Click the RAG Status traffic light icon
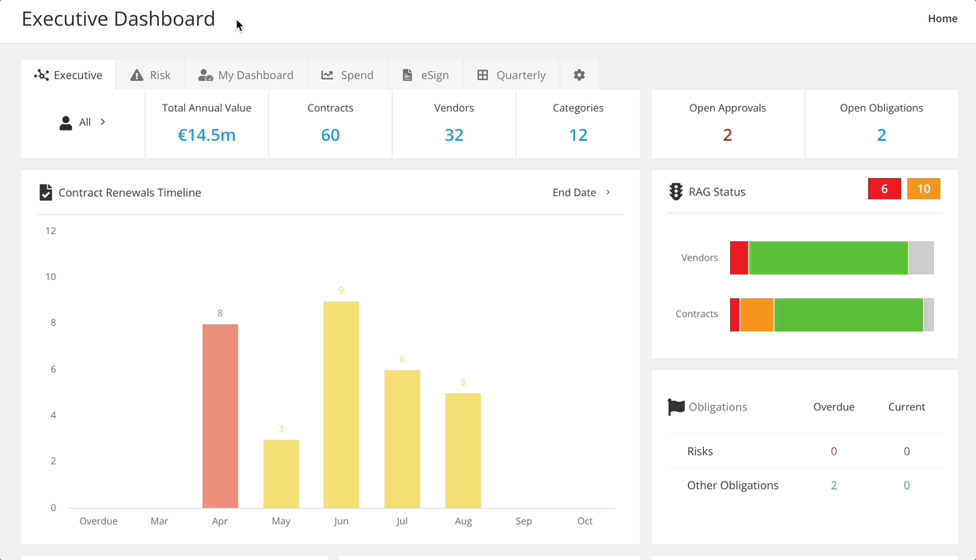The height and width of the screenshot is (560, 976). tap(675, 191)
